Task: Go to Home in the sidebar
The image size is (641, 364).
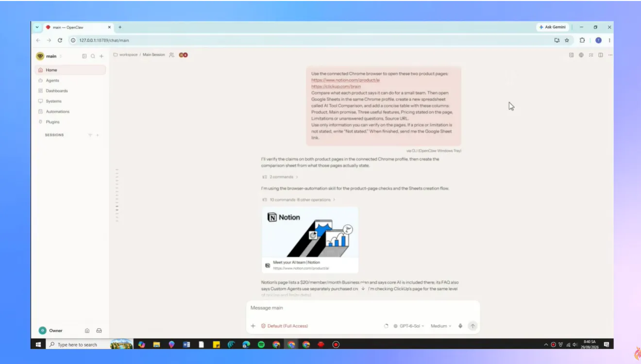Action: click(x=70, y=70)
